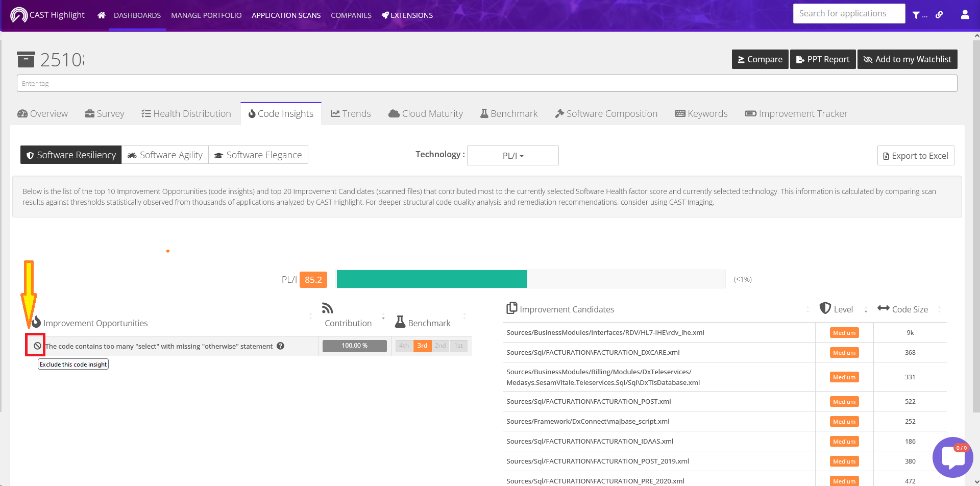Click Medium badge for rdv_ihe.xml
This screenshot has width=980, height=486.
click(844, 333)
